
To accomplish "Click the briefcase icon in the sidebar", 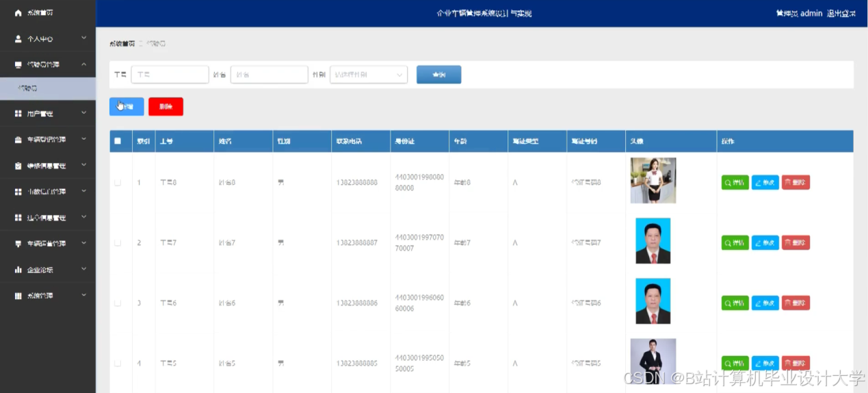I will click(x=18, y=140).
